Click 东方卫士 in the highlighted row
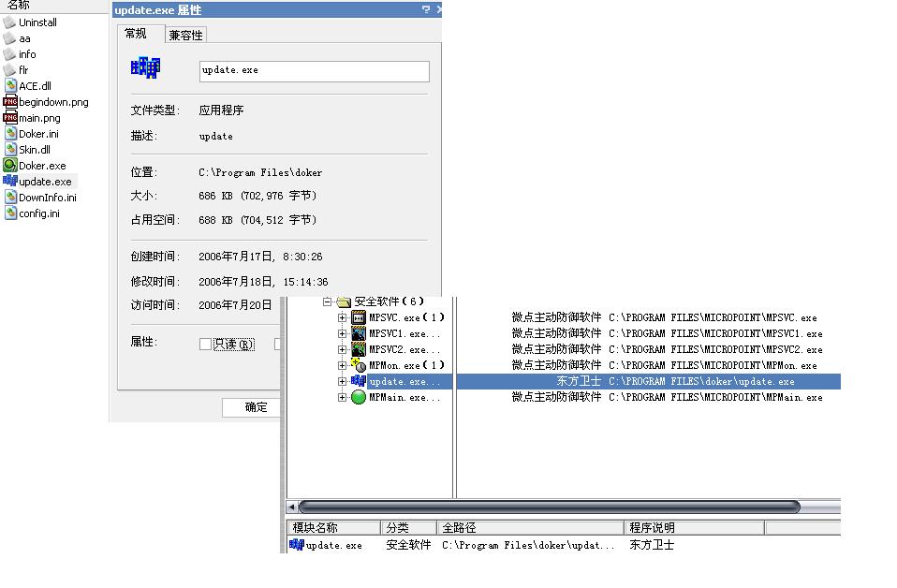The height and width of the screenshot is (588, 897). (x=579, y=381)
